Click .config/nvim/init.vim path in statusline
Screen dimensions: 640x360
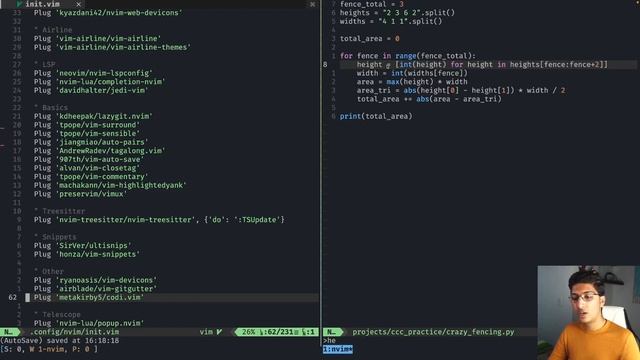pyautogui.click(x=75, y=332)
